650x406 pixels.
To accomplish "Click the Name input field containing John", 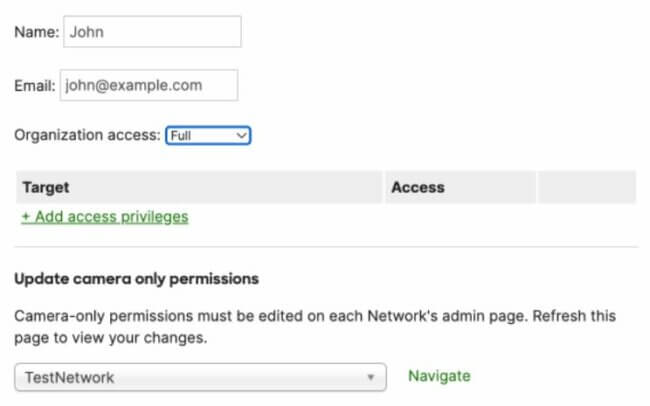I will (152, 32).
